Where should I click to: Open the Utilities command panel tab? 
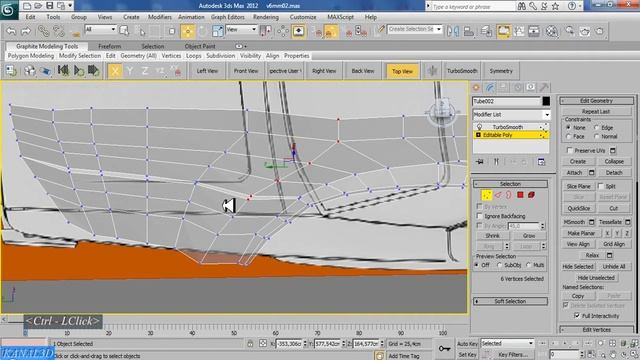coord(544,87)
